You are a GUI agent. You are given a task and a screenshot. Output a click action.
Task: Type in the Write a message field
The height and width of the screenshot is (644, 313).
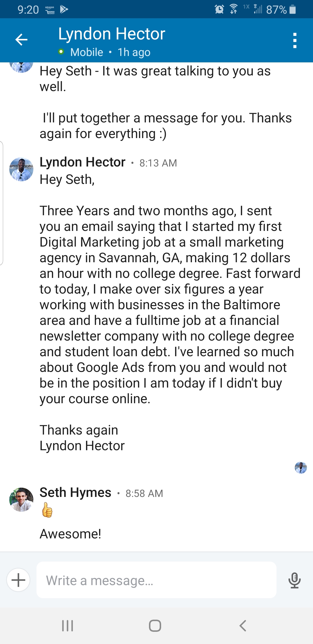pyautogui.click(x=156, y=580)
